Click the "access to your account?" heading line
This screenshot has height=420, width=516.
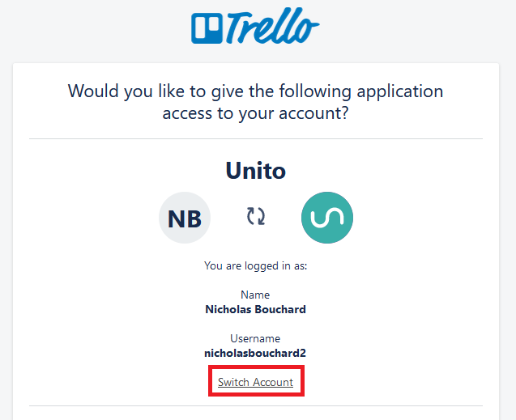point(255,113)
